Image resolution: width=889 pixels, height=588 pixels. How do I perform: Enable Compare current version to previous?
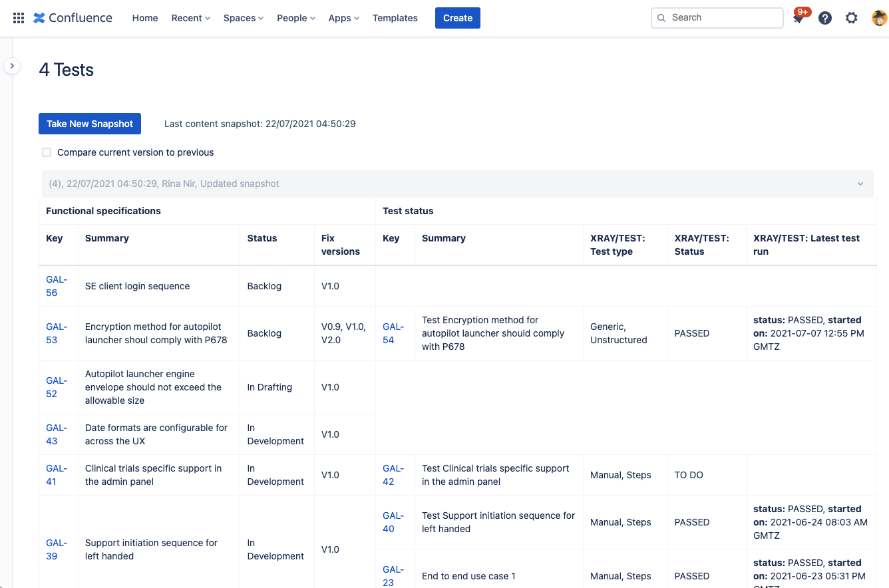(x=47, y=152)
